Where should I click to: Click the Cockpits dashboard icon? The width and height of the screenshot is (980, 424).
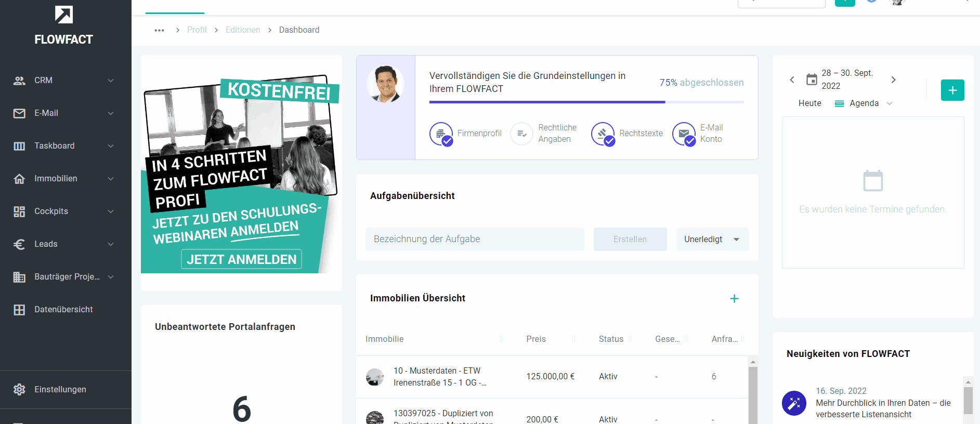coord(19,211)
